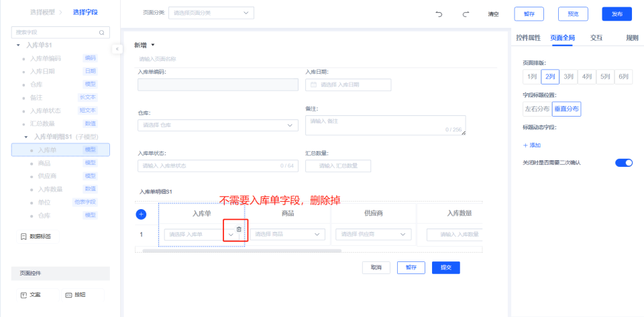Screen dimensions: 644x317
Task: Select 5列 page layout
Action: (605, 76)
